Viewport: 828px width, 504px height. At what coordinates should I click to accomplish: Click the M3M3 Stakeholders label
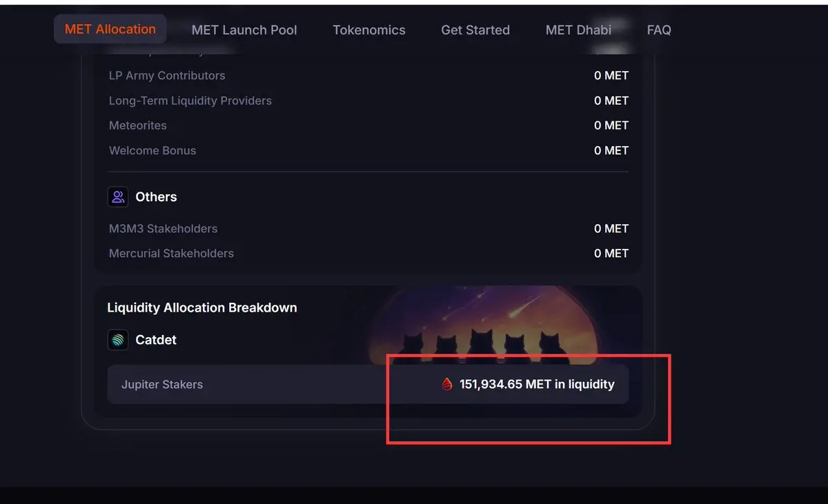click(163, 229)
